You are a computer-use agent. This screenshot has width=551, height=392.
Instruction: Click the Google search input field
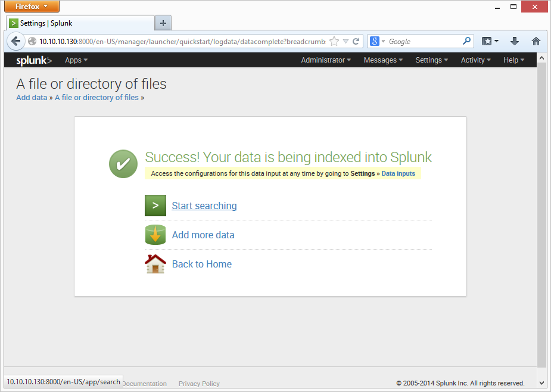click(x=424, y=42)
